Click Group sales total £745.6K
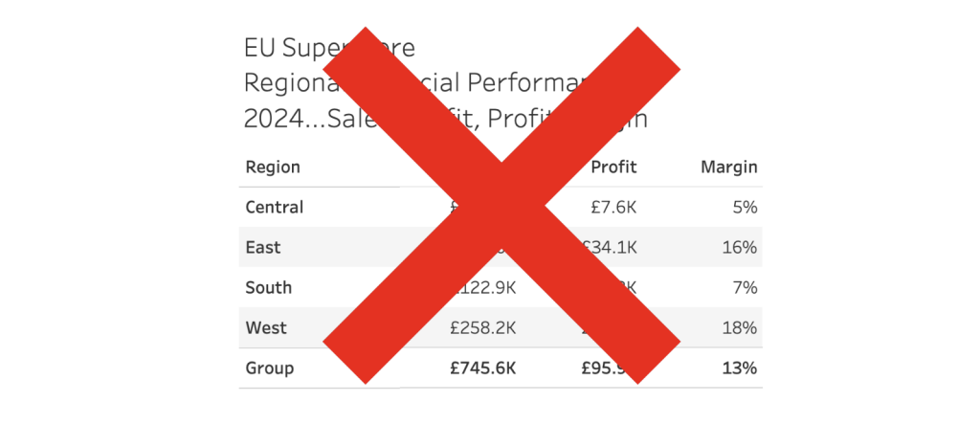This screenshot has height=424, width=980. point(482,368)
